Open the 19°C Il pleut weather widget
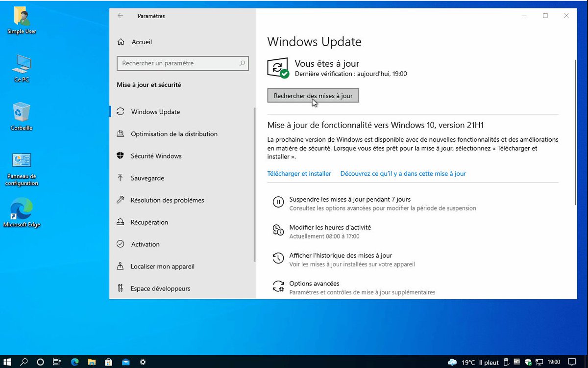 click(x=473, y=362)
